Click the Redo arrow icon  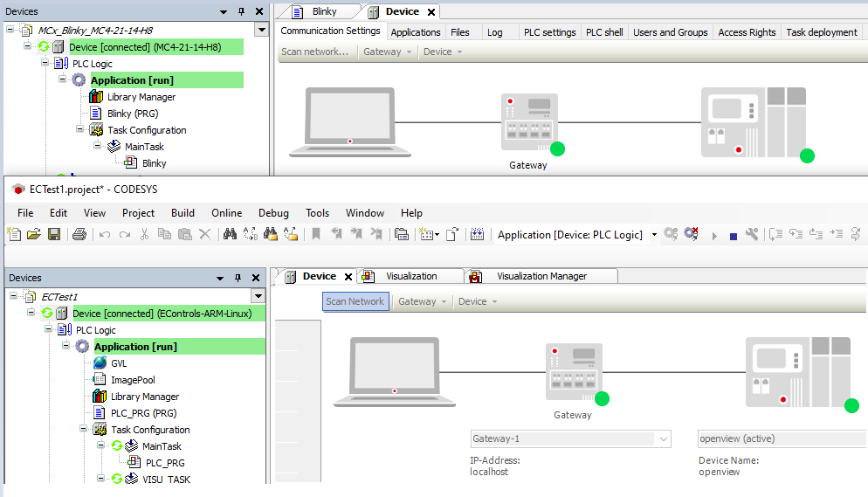(125, 235)
